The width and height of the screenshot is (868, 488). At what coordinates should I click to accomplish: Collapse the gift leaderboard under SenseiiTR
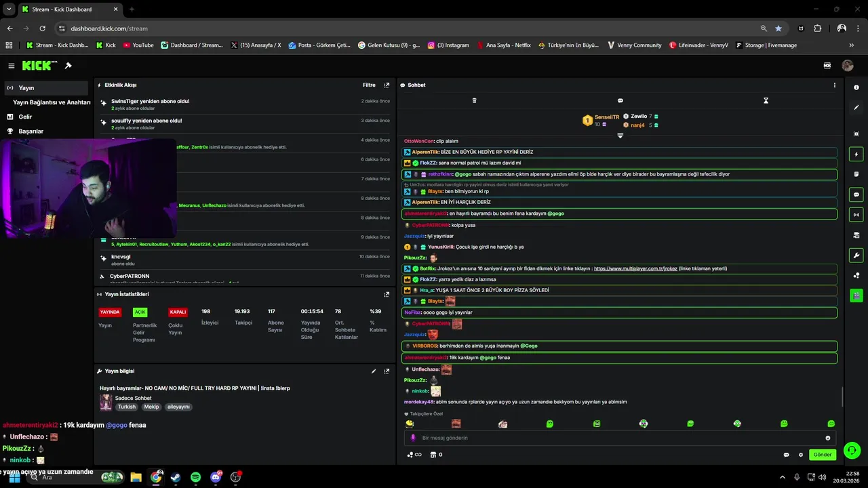(620, 136)
